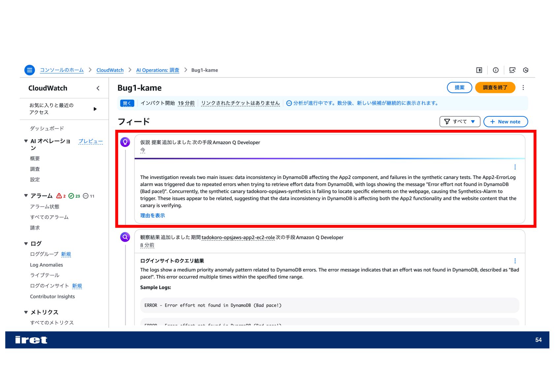Open すべてのアラーム menu item

tap(49, 217)
